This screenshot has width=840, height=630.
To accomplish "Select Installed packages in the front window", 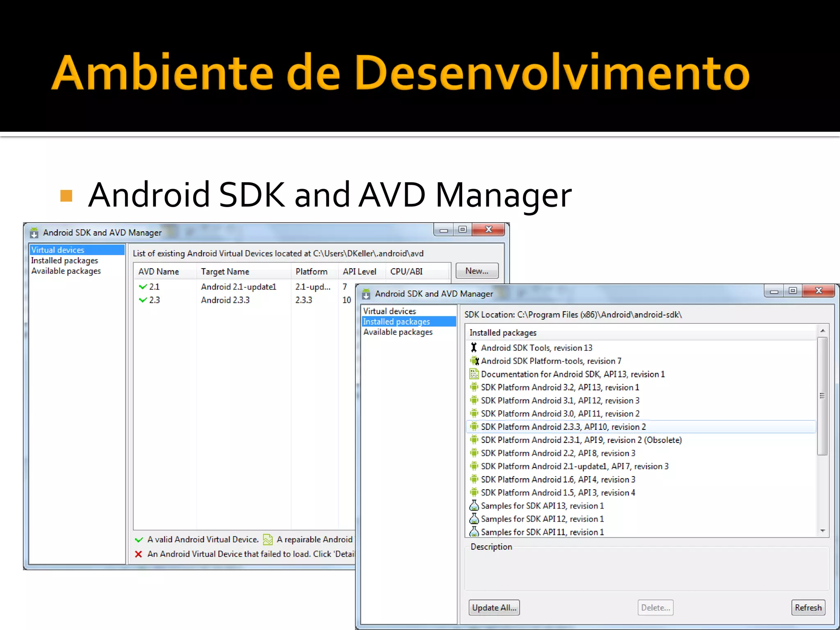I will 409,322.
